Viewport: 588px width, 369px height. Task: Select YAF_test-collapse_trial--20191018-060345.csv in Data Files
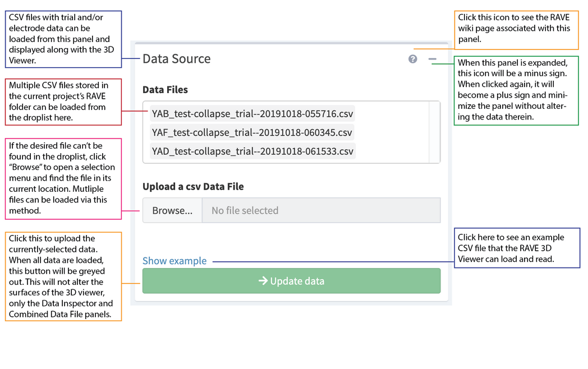251,132
